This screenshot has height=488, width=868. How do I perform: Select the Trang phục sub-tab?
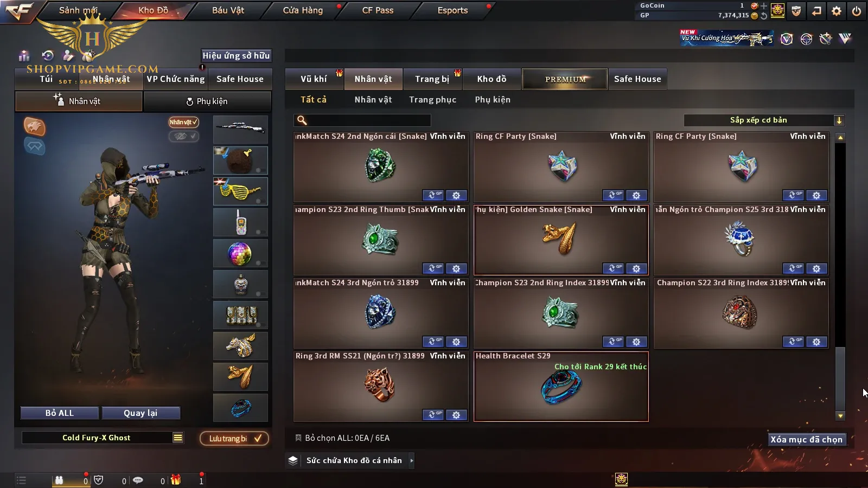432,100
